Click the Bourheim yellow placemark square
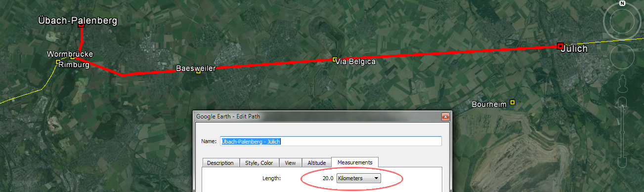The image size is (644, 192). (x=513, y=102)
